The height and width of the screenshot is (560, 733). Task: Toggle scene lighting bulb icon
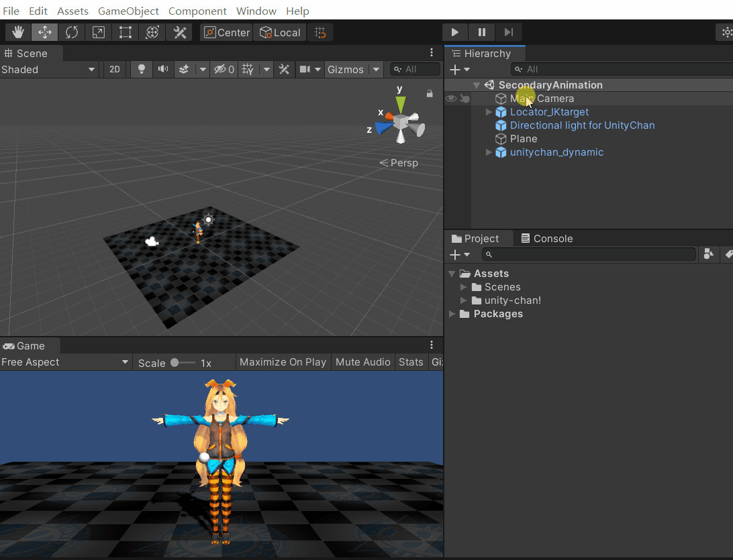(x=141, y=70)
